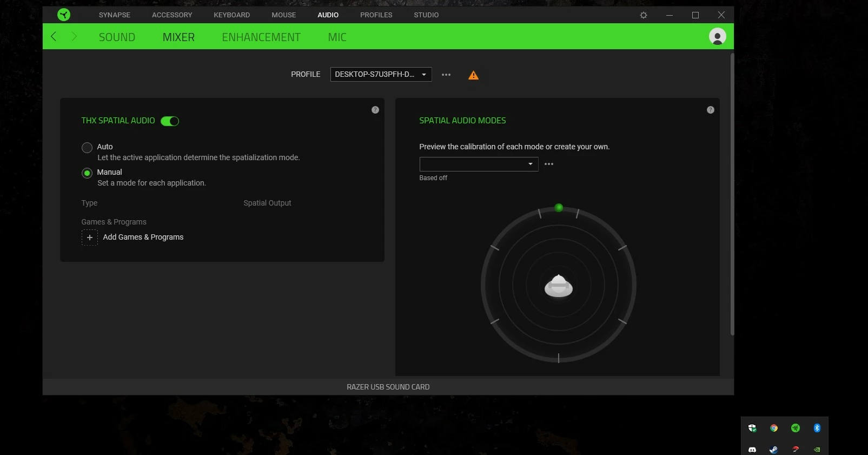This screenshot has height=455, width=868.
Task: Click the listener head icon in the audio circle
Action: coord(559,286)
